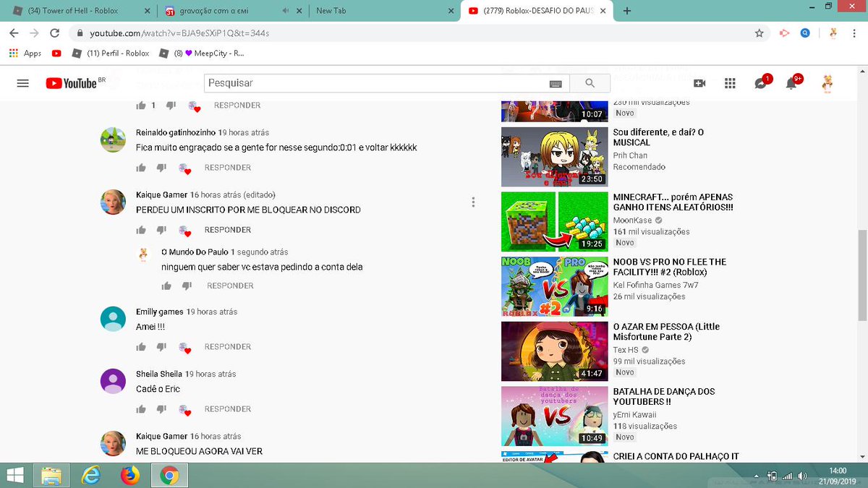Image resolution: width=868 pixels, height=488 pixels.
Task: Open Emilly games' channel name link
Action: coord(159,312)
